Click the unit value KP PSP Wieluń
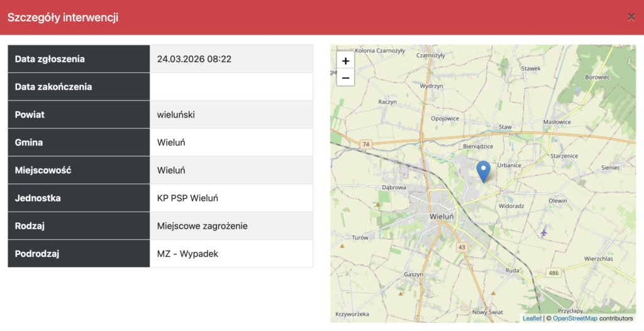 click(187, 198)
